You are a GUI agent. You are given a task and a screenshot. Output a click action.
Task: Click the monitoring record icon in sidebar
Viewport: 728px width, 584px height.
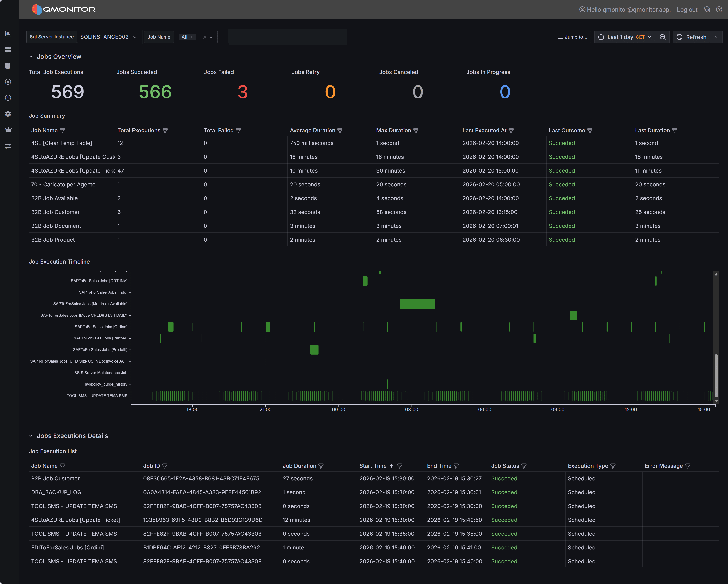pyautogui.click(x=8, y=82)
